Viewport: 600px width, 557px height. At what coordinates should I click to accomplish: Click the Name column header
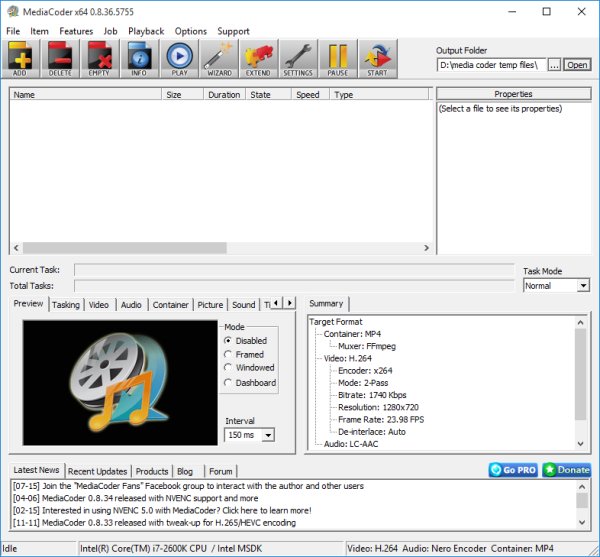click(x=85, y=94)
